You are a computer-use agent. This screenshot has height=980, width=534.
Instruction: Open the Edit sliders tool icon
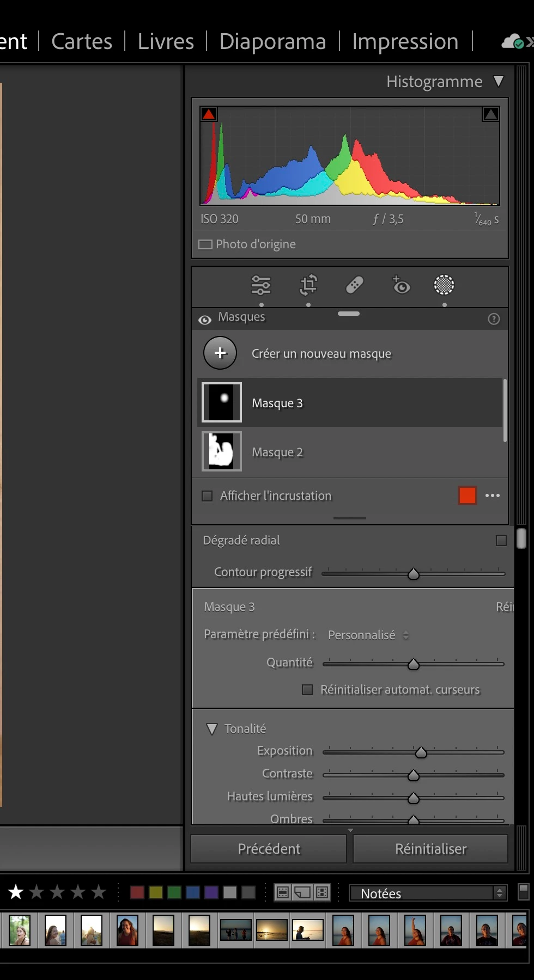point(260,285)
